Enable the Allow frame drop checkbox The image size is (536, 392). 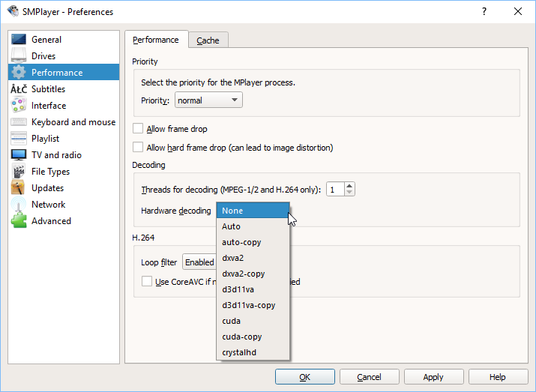click(x=138, y=129)
